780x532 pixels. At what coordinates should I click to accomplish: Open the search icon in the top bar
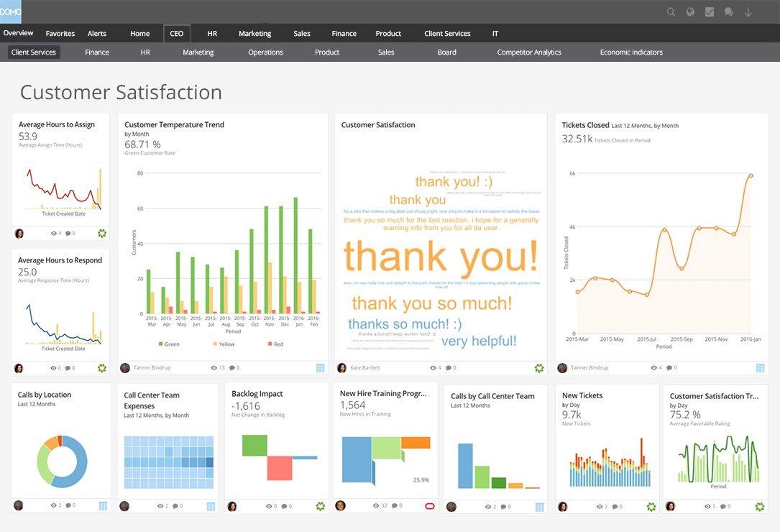click(671, 12)
